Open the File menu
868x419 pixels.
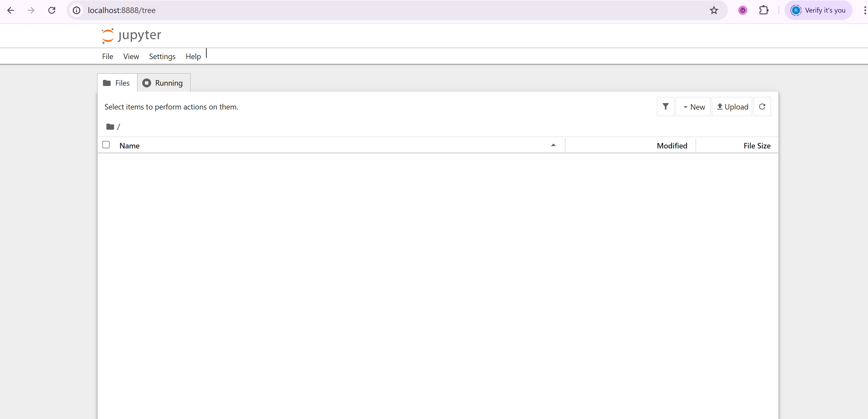pyautogui.click(x=107, y=57)
